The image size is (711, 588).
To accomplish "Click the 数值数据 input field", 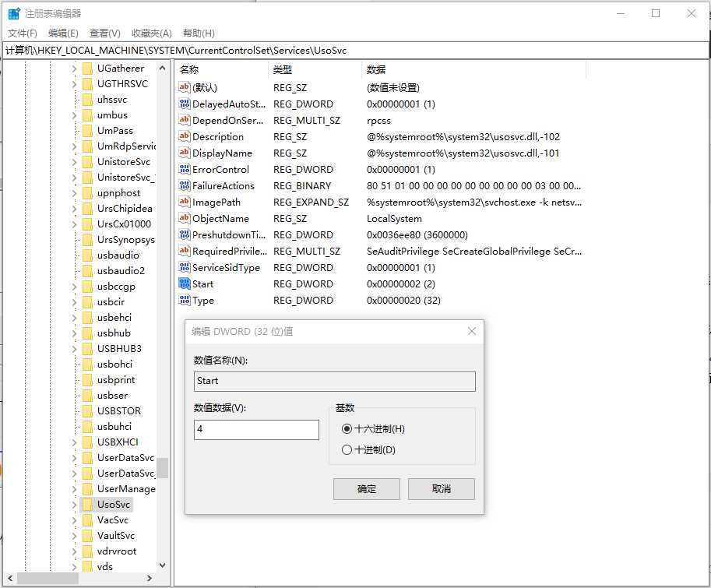I will pos(256,429).
